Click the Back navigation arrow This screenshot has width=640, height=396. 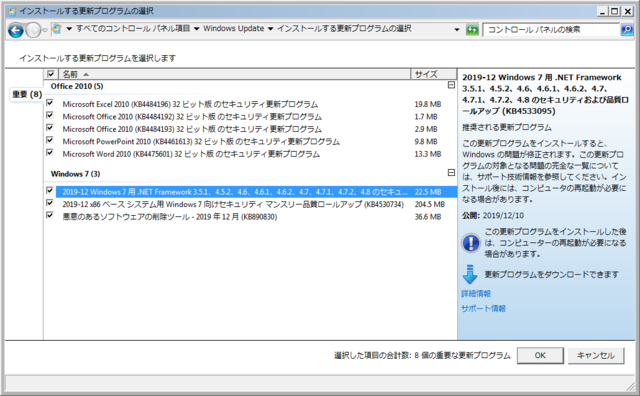tap(16, 30)
